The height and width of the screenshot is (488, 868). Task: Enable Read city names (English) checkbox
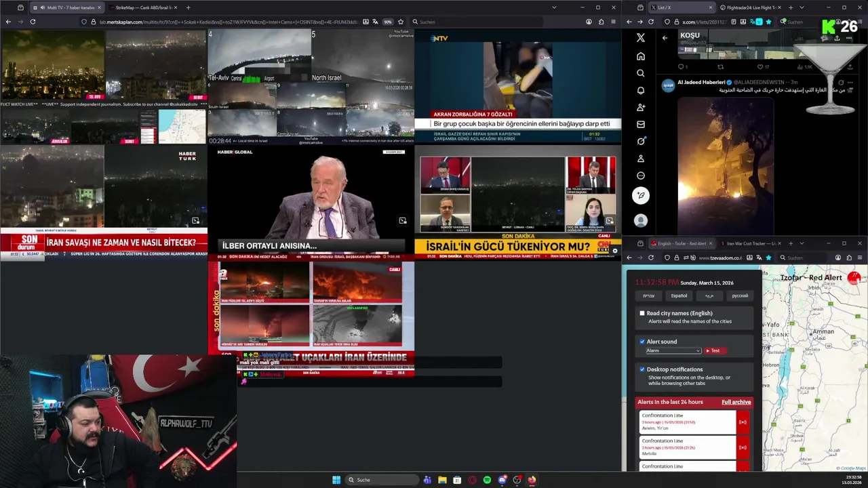pyautogui.click(x=642, y=313)
